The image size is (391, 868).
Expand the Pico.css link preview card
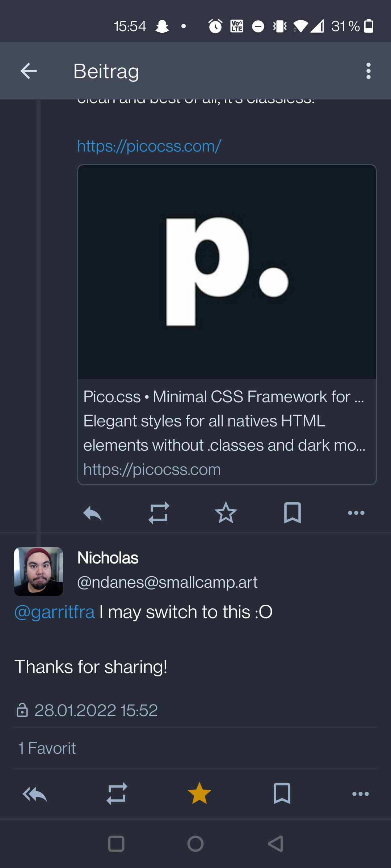click(227, 324)
